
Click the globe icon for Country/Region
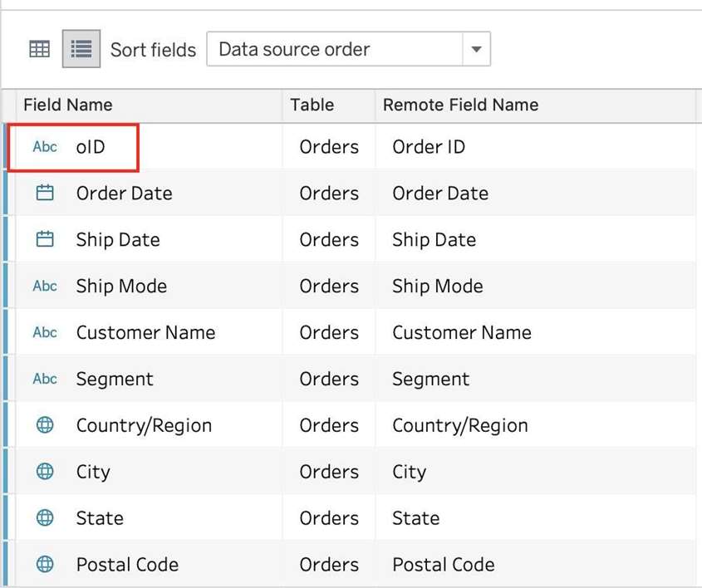pos(45,425)
